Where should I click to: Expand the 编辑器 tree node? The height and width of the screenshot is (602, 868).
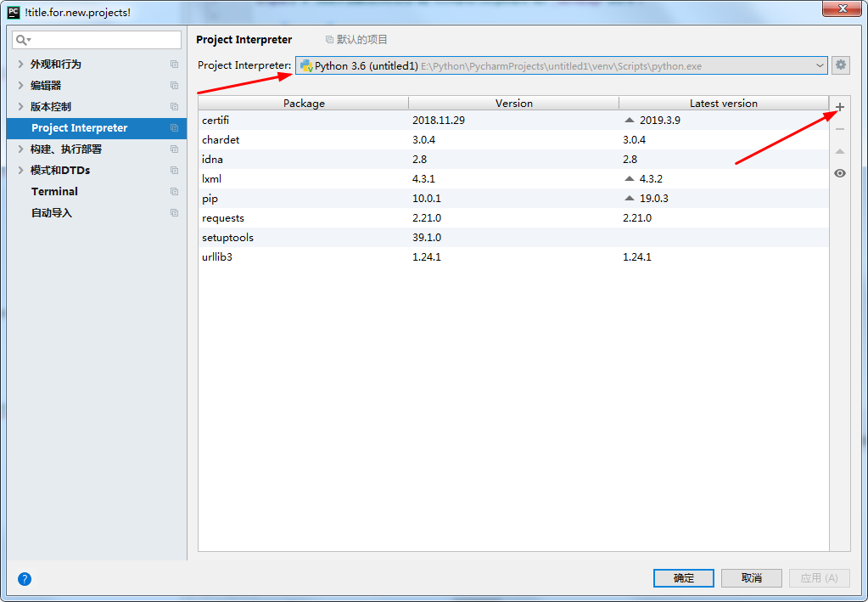[x=20, y=85]
